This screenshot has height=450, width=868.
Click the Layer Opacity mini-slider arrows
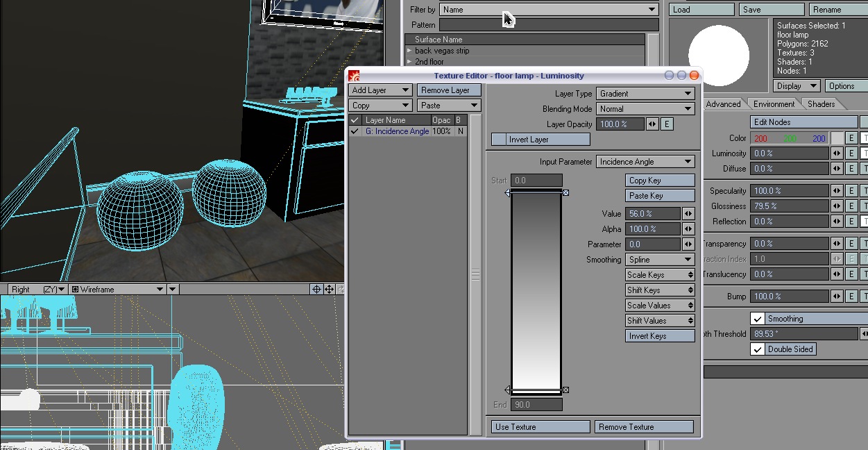click(652, 124)
